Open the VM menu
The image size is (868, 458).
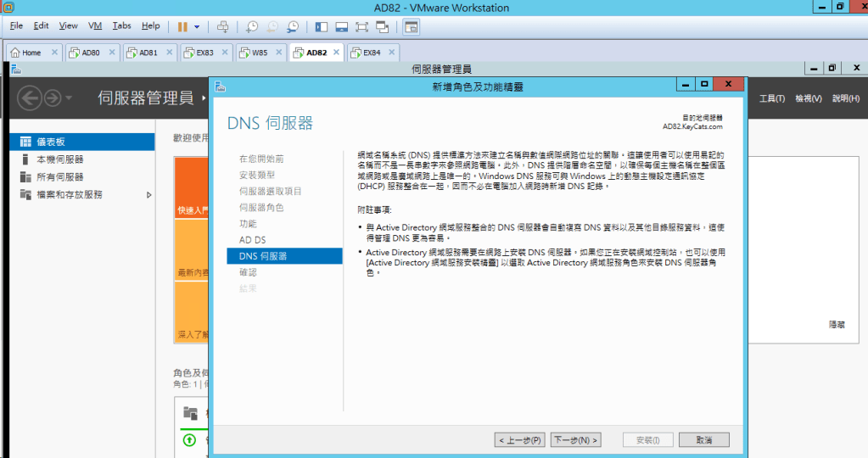tap(95, 26)
